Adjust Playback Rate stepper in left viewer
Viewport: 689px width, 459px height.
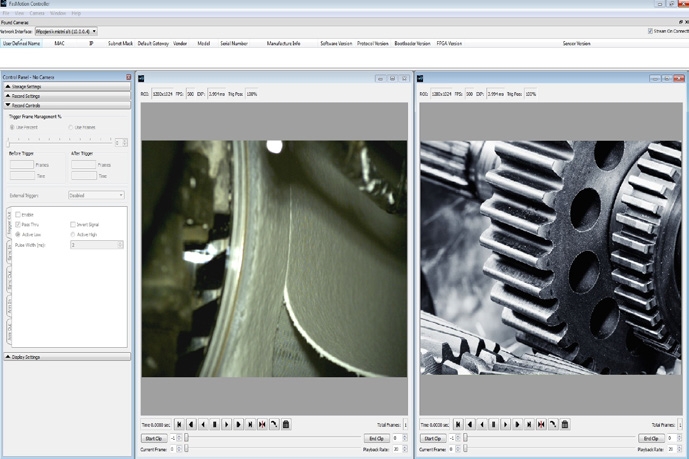tap(404, 449)
